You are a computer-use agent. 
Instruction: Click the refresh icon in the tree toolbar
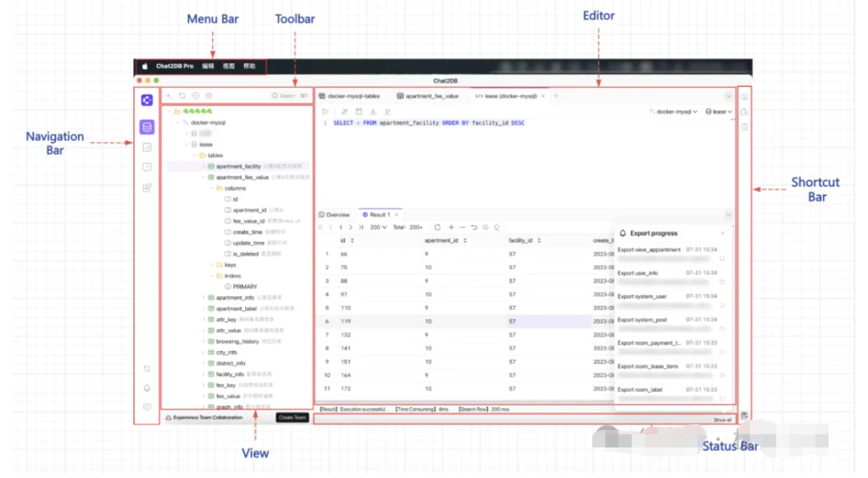[182, 96]
